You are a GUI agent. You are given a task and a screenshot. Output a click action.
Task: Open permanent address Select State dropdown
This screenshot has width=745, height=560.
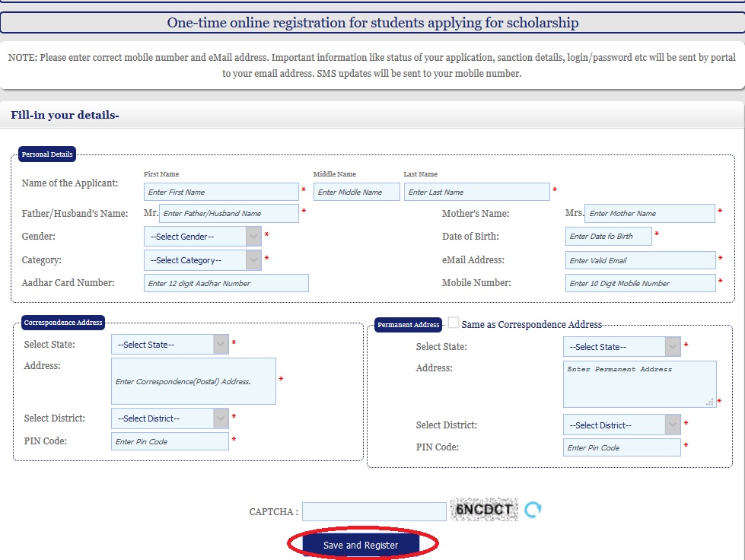[x=622, y=347]
